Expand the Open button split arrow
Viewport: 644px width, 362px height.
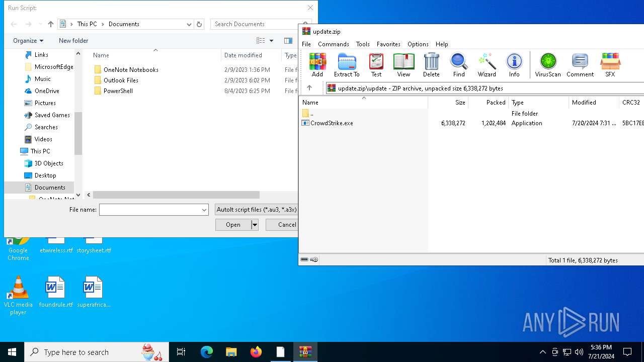255,225
